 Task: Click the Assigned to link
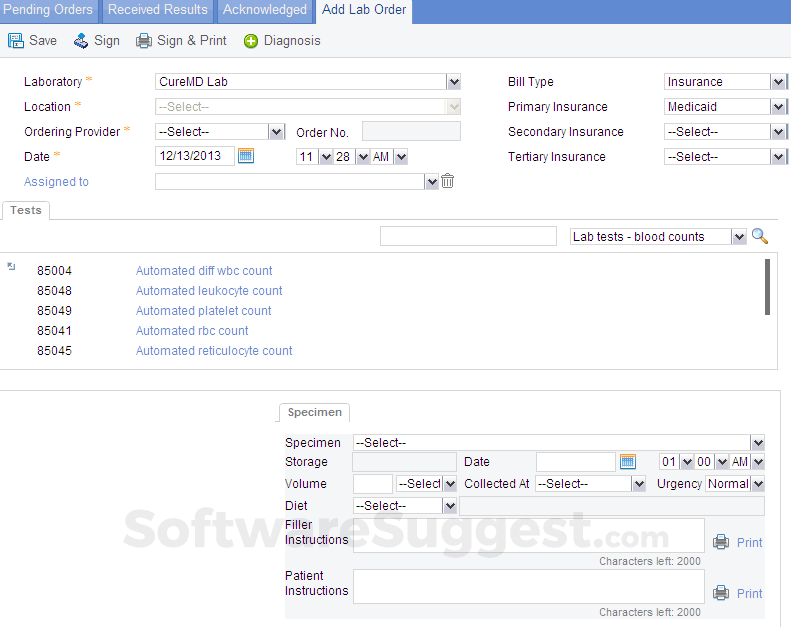(x=56, y=182)
